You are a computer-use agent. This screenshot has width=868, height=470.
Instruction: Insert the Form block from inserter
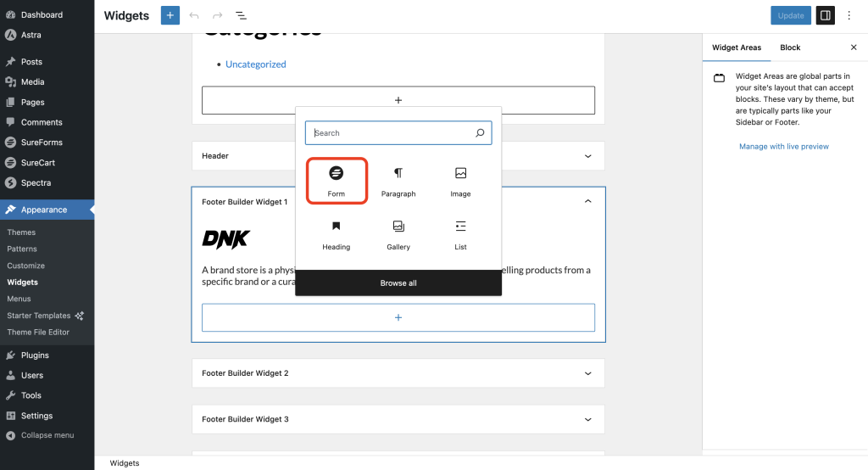pos(336,181)
